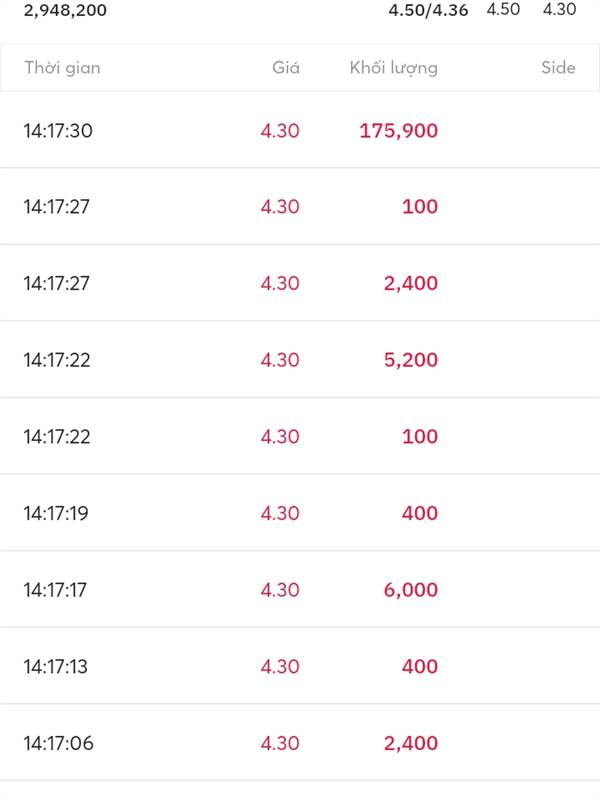Screen dimensions: 600x800
Task: Select the 14:17:13 trade row
Action: 300,666
